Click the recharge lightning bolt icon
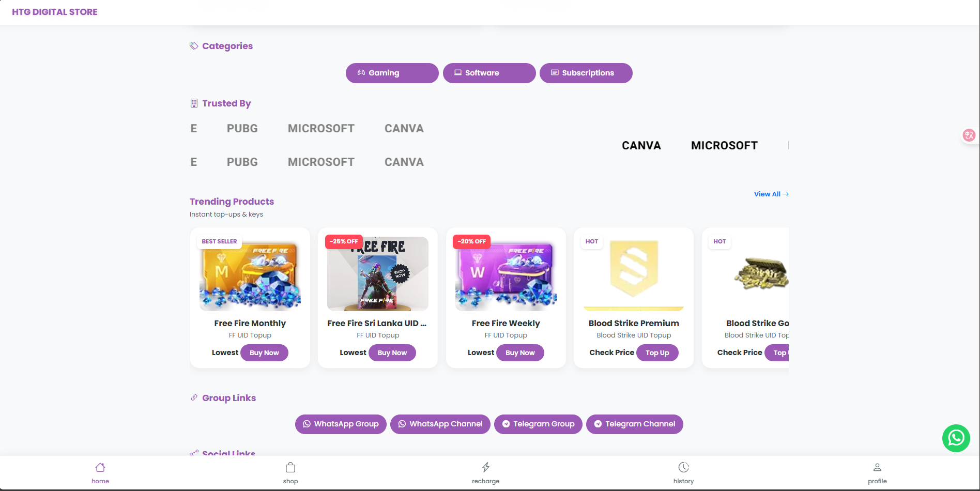The image size is (980, 491). click(486, 467)
